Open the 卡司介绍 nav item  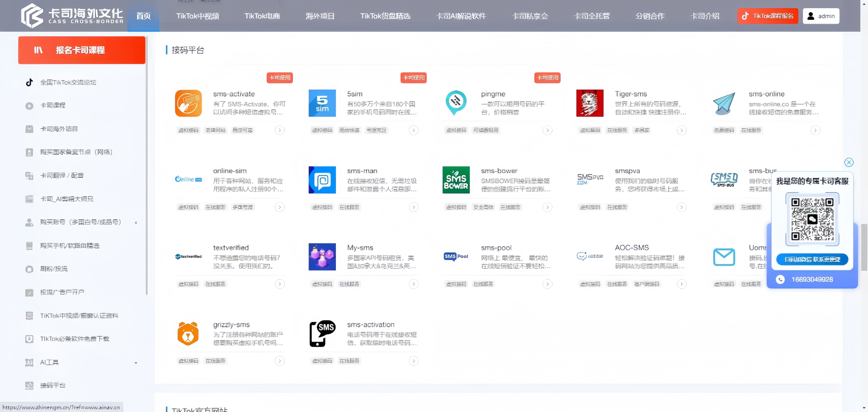(x=705, y=16)
